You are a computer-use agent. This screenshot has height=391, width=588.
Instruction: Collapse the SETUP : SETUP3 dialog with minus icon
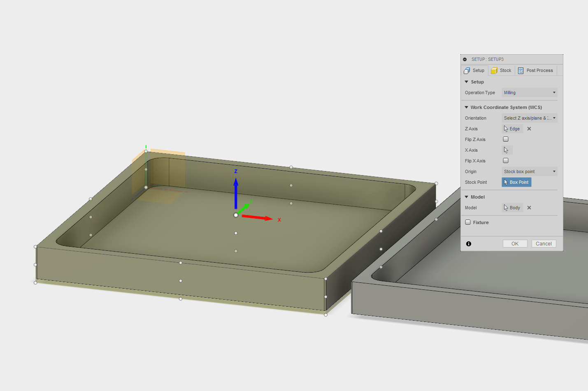(465, 59)
